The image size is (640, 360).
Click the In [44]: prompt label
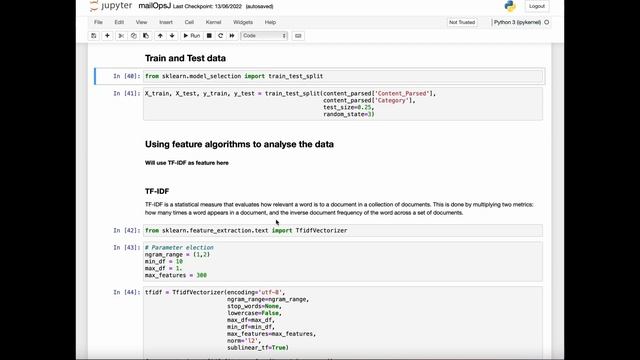click(x=127, y=292)
